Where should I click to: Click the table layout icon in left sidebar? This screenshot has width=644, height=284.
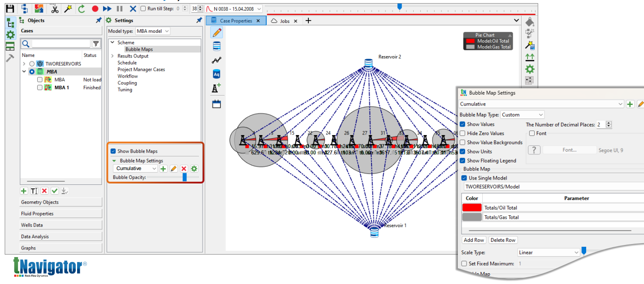(x=10, y=46)
